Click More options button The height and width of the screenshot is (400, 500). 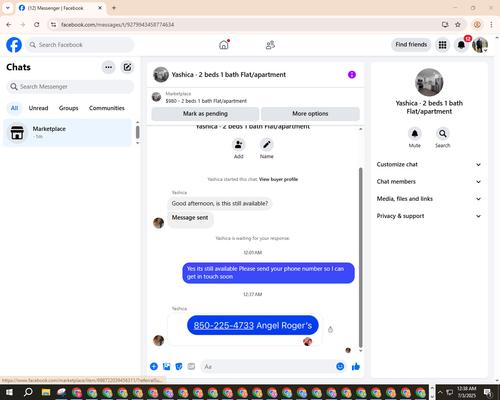click(x=310, y=114)
